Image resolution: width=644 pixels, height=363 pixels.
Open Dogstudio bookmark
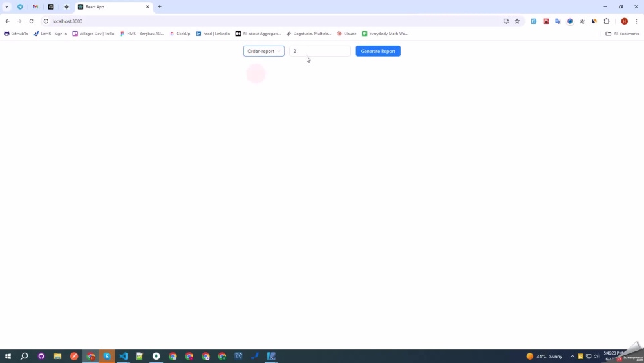[x=308, y=34]
